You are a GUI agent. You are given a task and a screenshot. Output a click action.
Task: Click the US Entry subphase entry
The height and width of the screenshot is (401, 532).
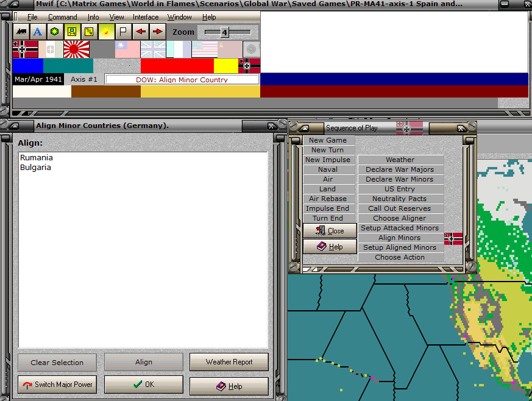pos(400,189)
